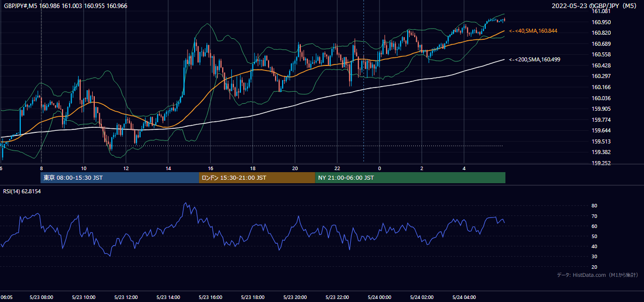Click hour label 22 under the price chart
This screenshot has width=644, height=302.
[x=338, y=168]
